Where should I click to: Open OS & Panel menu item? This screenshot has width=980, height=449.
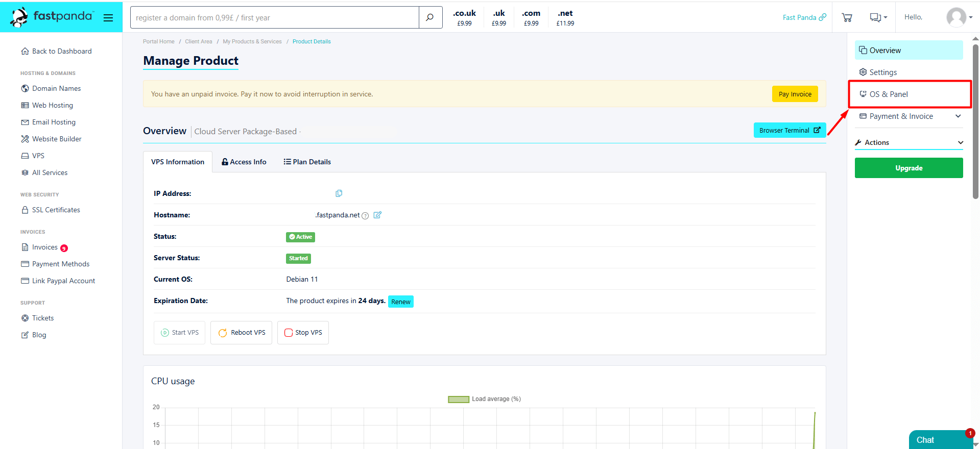[x=889, y=94]
